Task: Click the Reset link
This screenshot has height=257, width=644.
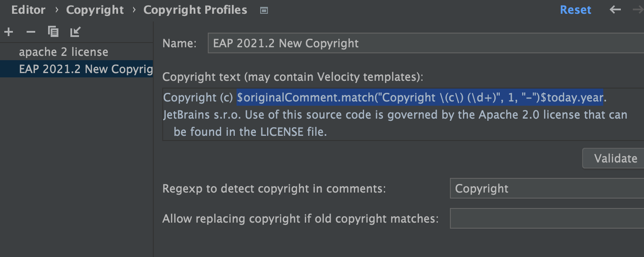Action: pyautogui.click(x=575, y=10)
